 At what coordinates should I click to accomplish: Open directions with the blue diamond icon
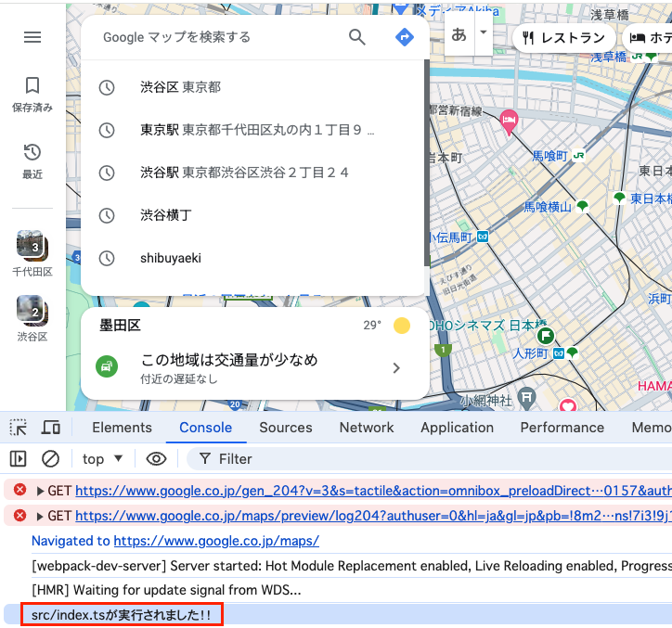404,37
